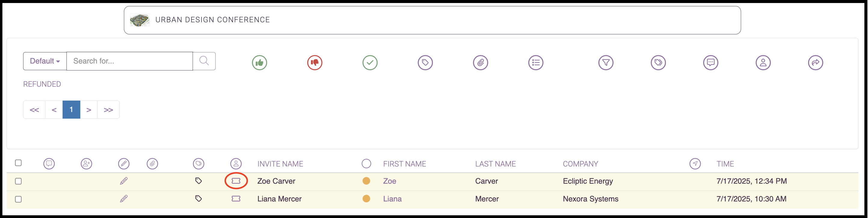
Task: Toggle the select-all checkbox in header
Action: click(19, 163)
